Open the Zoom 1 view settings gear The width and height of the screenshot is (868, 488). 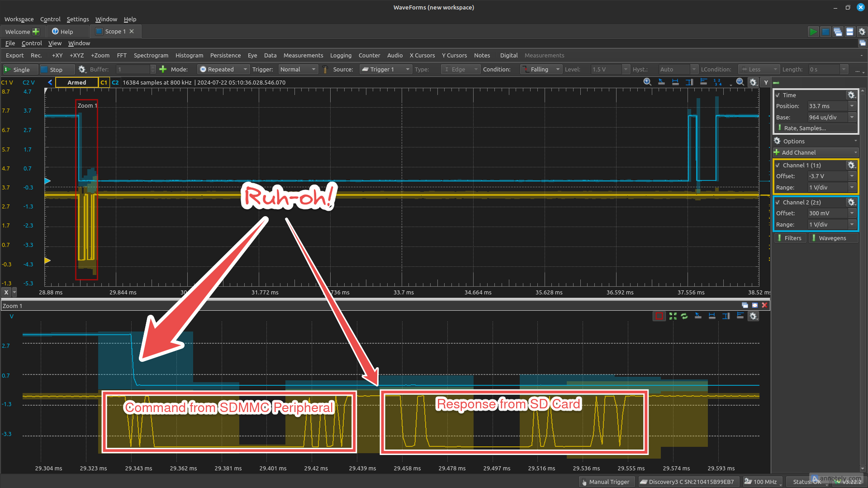(753, 316)
